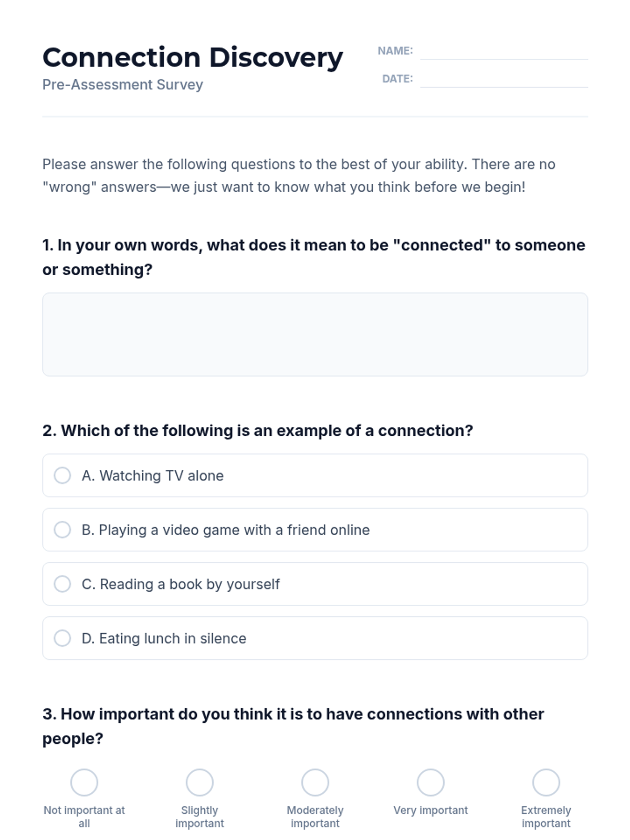Image resolution: width=630 pixels, height=840 pixels.
Task: Select radio for Playing a video game online
Action: [62, 530]
